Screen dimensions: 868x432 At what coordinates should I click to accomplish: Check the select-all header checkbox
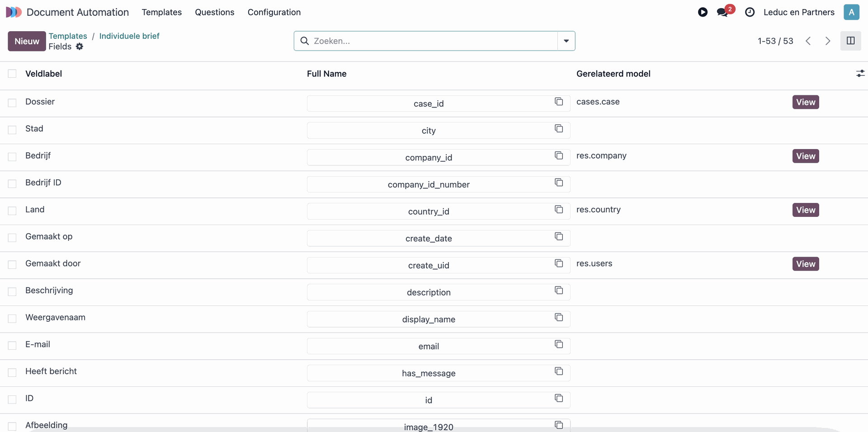coord(12,74)
